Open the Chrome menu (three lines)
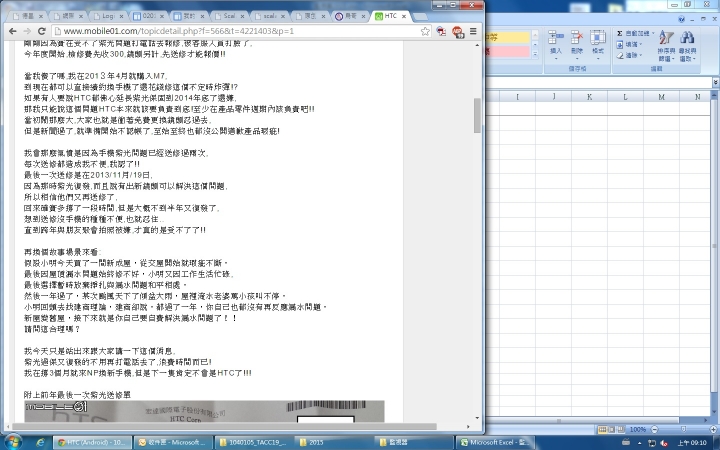 tap(473, 31)
